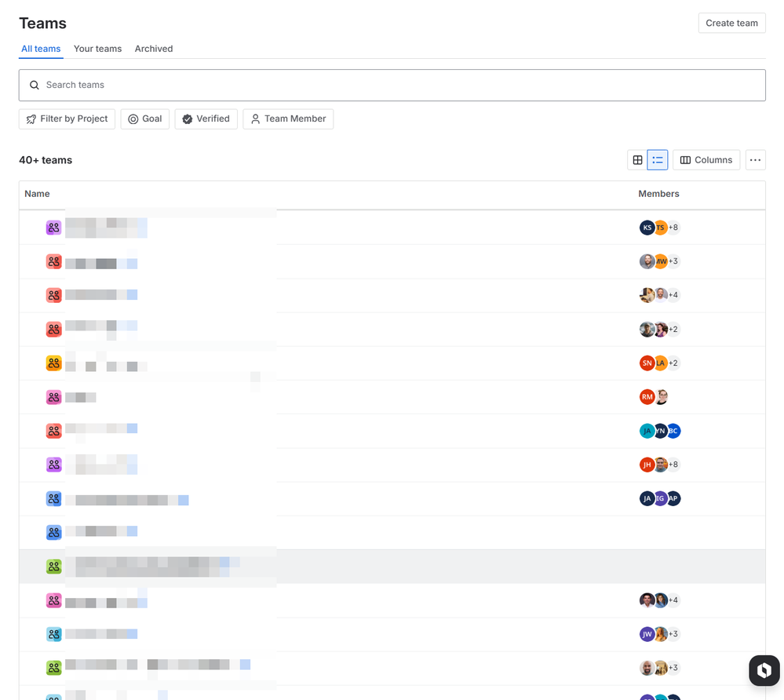Click the YN member avatar
Image resolution: width=784 pixels, height=700 pixels.
661,431
